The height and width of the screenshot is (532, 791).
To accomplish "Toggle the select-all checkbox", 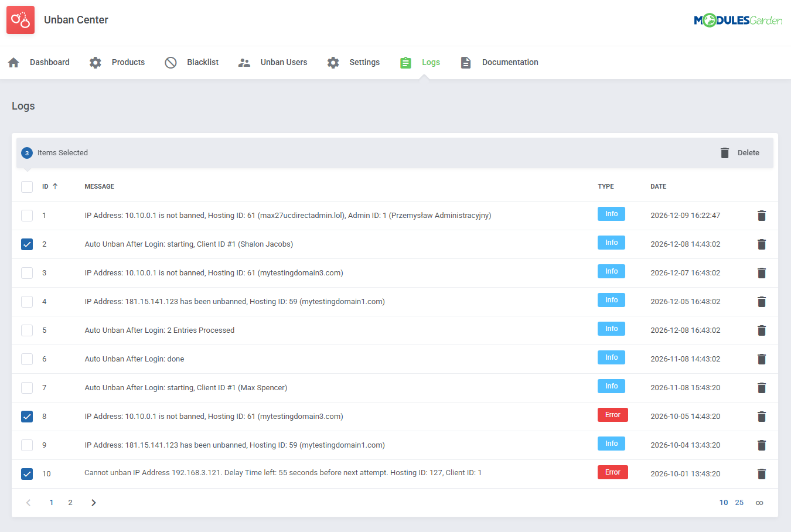I will click(26, 186).
